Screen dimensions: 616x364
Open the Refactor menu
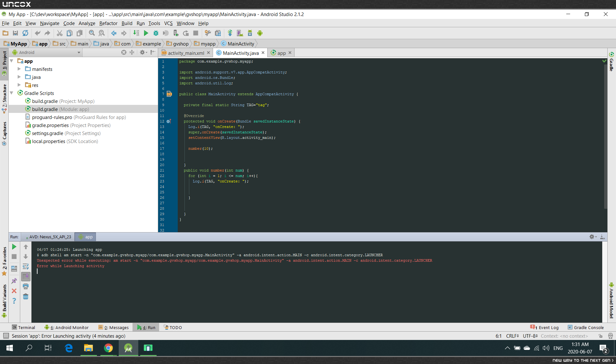point(108,23)
